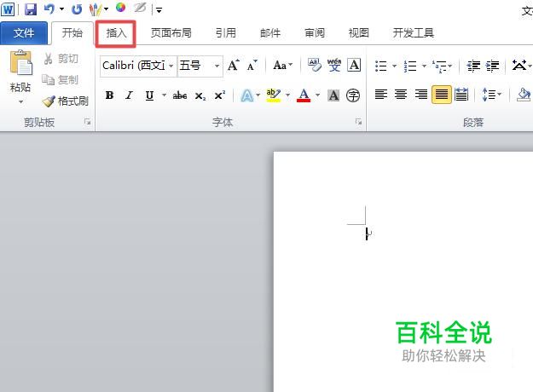Click the 剪切 (Cut) button
533x392 pixels.
61,59
